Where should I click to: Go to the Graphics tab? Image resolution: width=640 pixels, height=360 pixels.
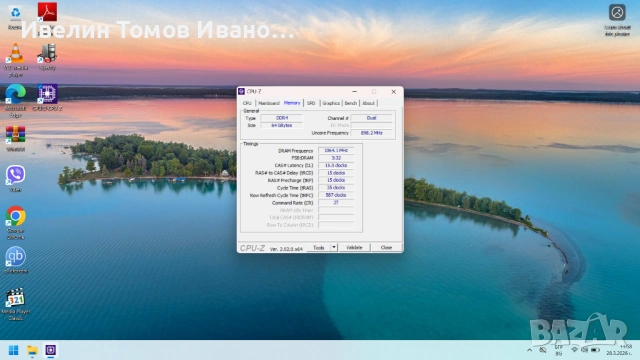coord(331,103)
